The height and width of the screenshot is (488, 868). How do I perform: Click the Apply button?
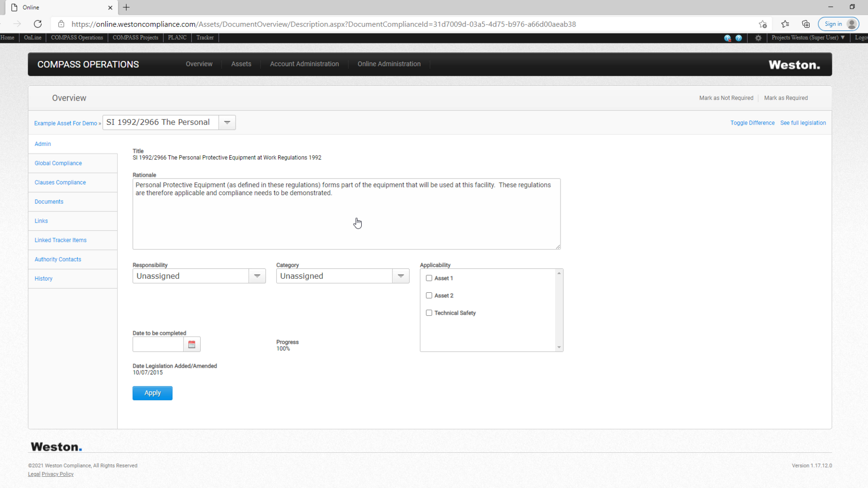(x=152, y=393)
